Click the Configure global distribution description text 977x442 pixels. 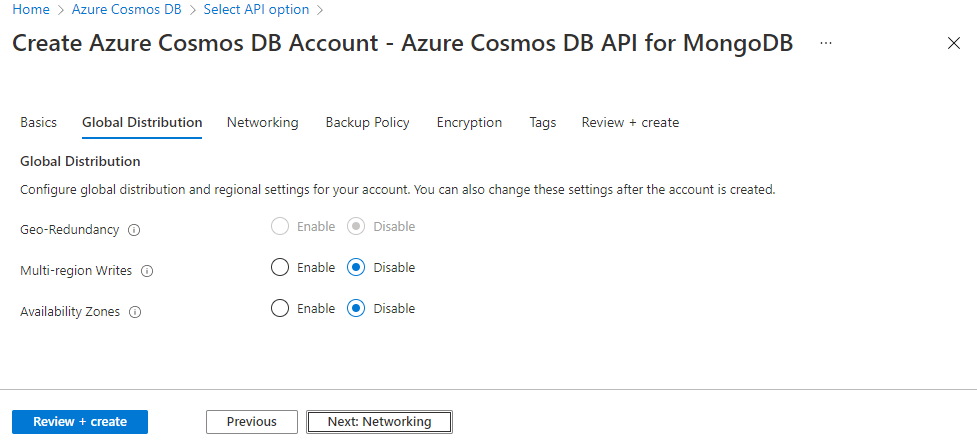(x=398, y=190)
